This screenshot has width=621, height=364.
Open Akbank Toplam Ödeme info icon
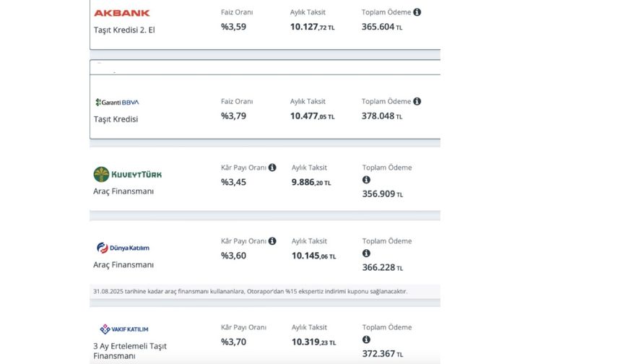(x=417, y=12)
